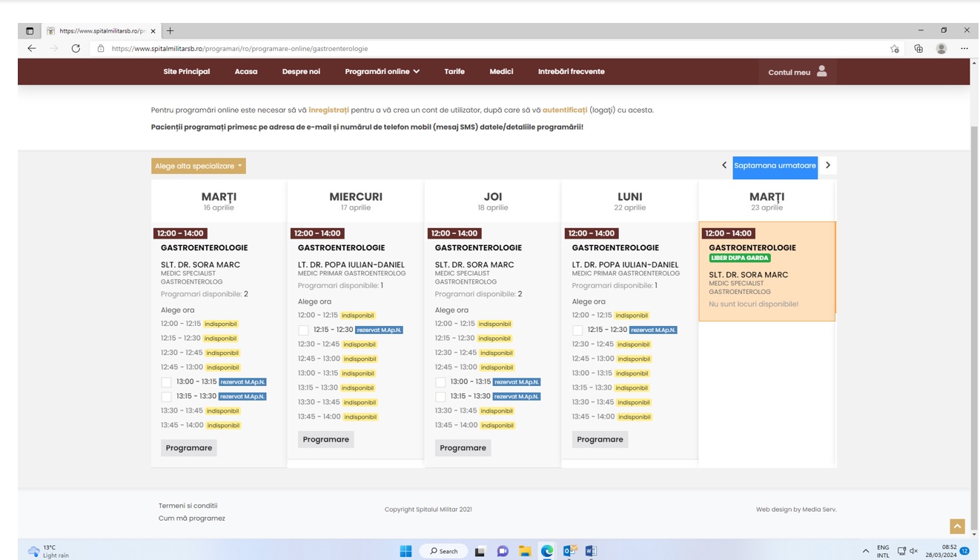Open browser settings three-dots menu
Screen dimensions: 980x560
pos(964,49)
